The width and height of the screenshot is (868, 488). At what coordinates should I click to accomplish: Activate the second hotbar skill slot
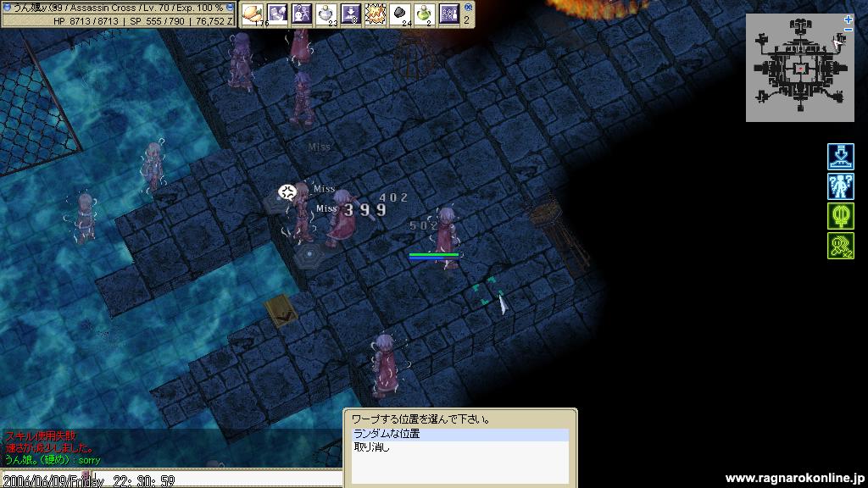point(277,14)
